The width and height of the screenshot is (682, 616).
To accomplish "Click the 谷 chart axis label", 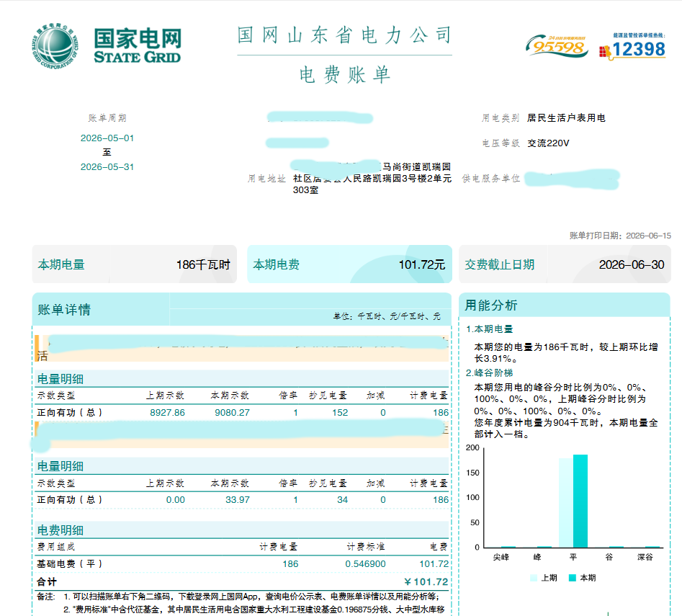I will 609,557.
